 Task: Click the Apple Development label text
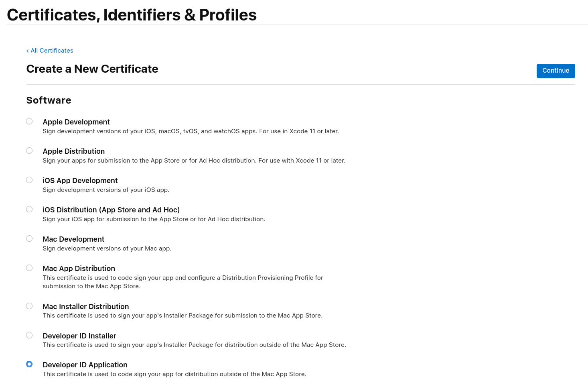coord(76,122)
